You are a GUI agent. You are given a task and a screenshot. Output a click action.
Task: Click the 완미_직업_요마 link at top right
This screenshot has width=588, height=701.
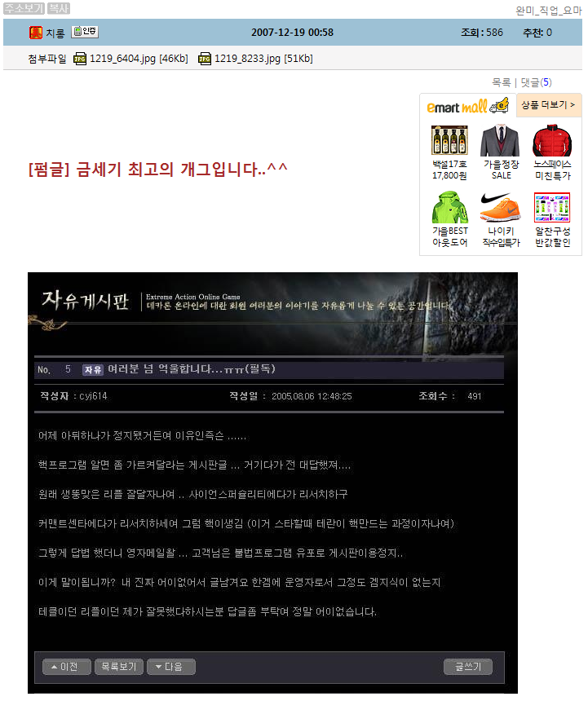pos(548,11)
